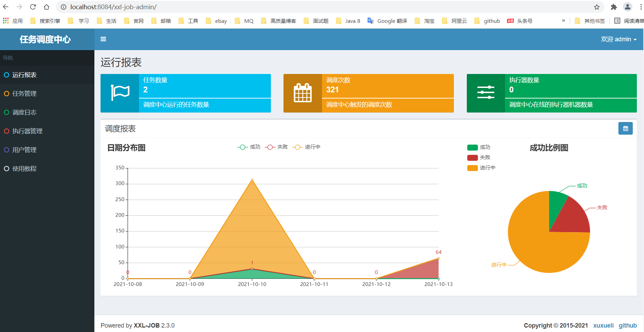Screen dimensions: 644x332
Task: Open 高质量博客 bookmark folder
Action: pos(278,21)
